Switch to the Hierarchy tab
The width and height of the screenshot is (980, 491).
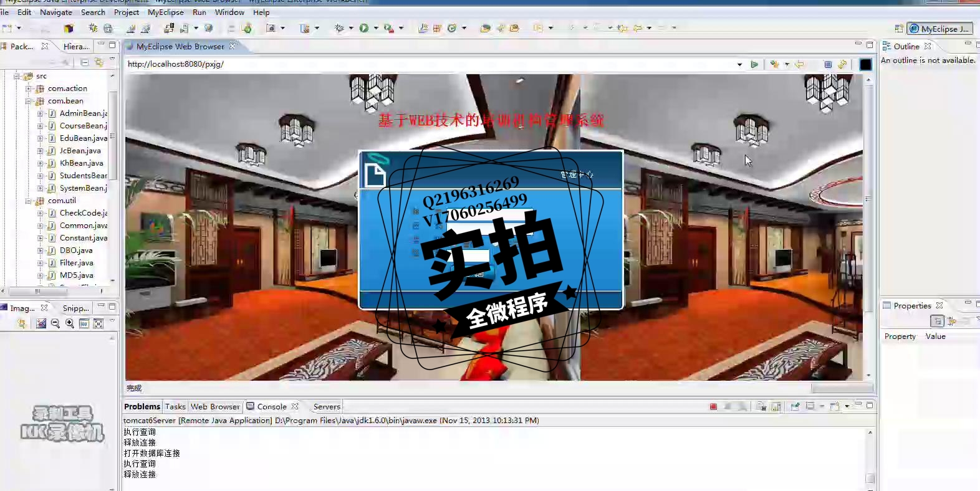click(x=76, y=46)
